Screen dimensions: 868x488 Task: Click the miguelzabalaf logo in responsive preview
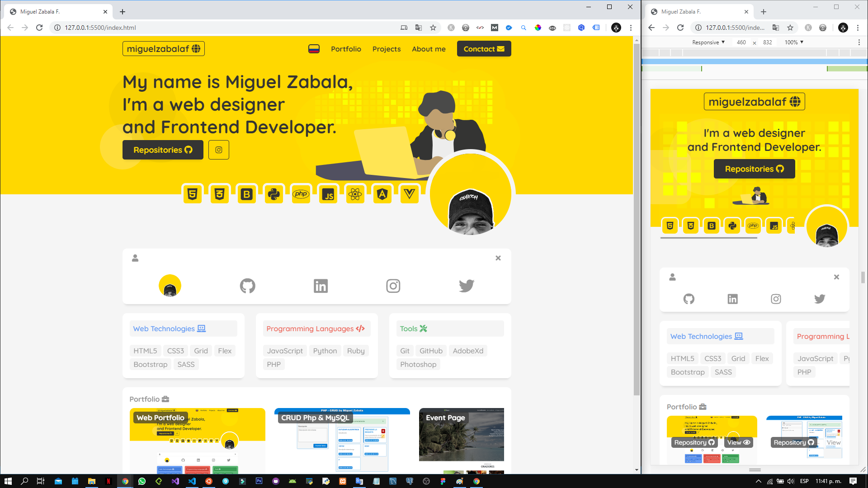point(755,102)
